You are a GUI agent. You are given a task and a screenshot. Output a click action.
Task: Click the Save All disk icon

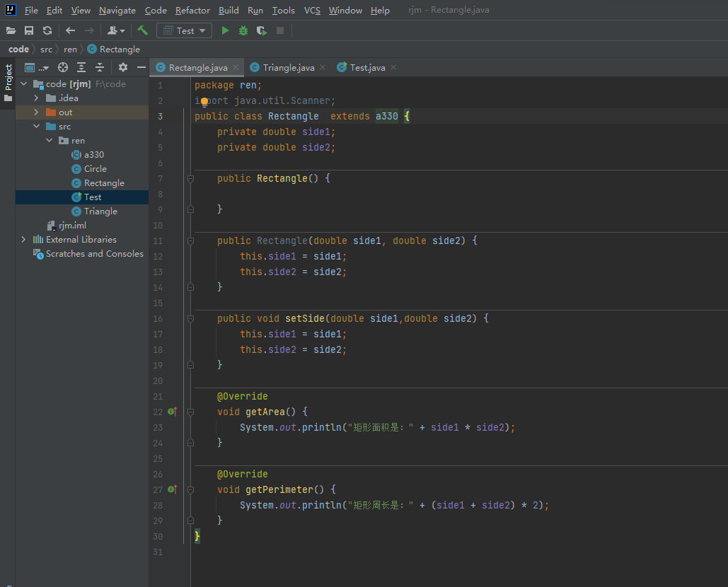pos(29,30)
